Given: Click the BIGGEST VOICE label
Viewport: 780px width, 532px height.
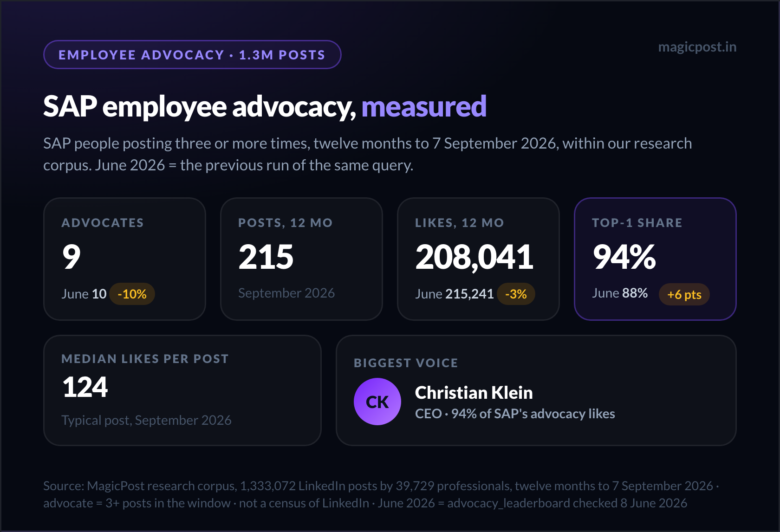Looking at the screenshot, I should [x=406, y=363].
